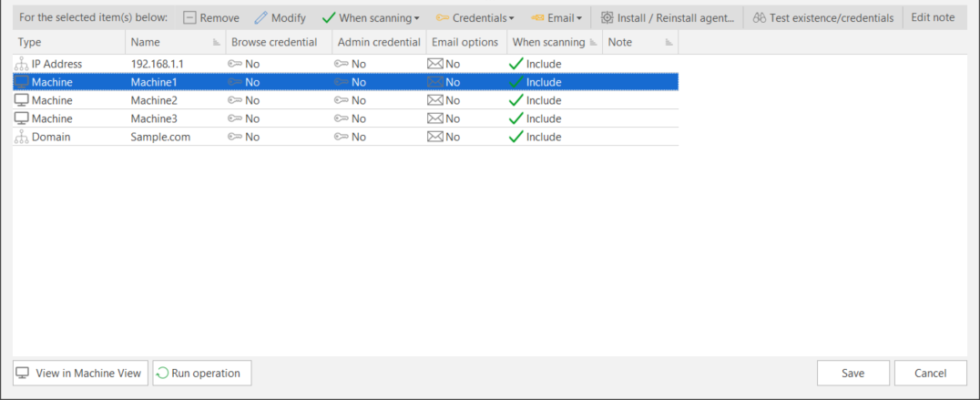Image resolution: width=980 pixels, height=400 pixels.
Task: Click the Include checkmark for 192.168.1.1
Action: click(516, 64)
